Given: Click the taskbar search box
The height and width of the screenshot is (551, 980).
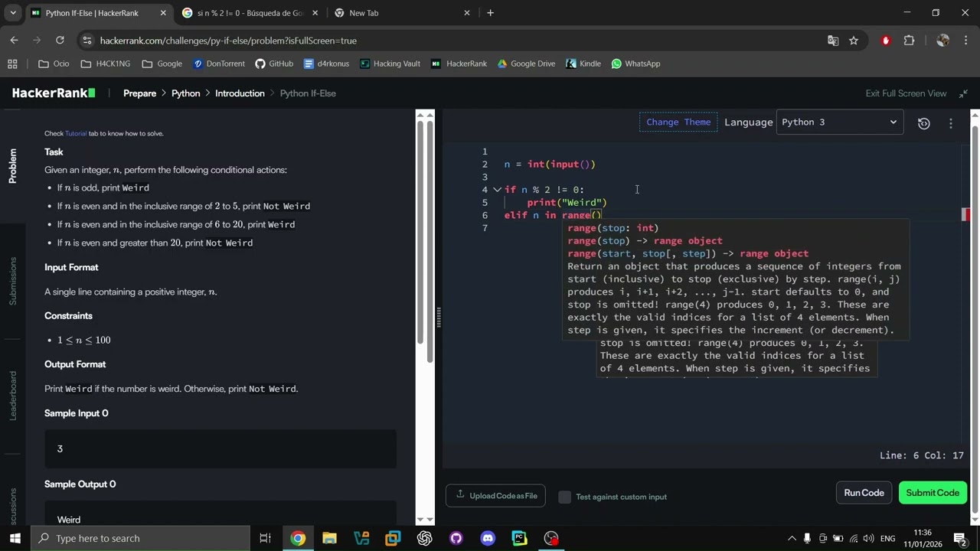Looking at the screenshot, I should (141, 538).
